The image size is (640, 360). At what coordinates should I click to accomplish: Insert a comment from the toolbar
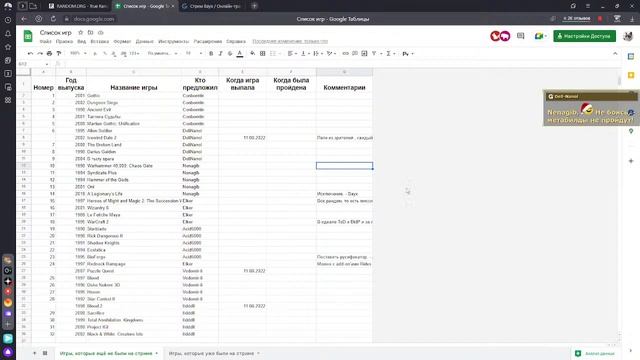pyautogui.click(x=355, y=53)
